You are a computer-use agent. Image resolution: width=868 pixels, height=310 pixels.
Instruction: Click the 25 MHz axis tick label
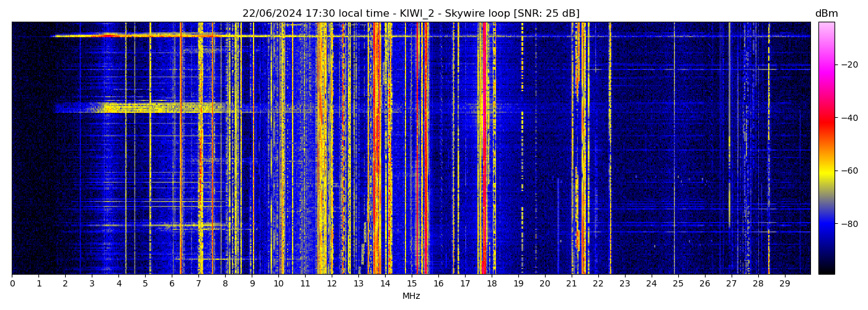click(678, 284)
